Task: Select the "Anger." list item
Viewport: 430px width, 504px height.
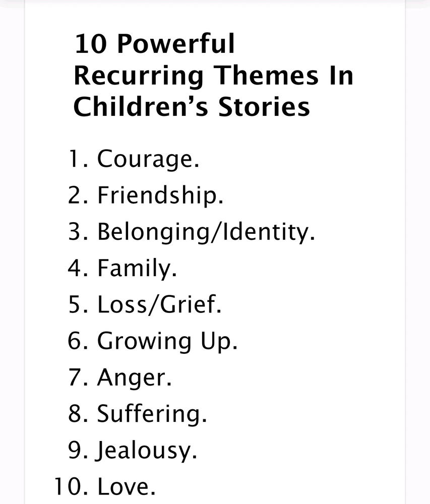Action: pyautogui.click(x=134, y=377)
